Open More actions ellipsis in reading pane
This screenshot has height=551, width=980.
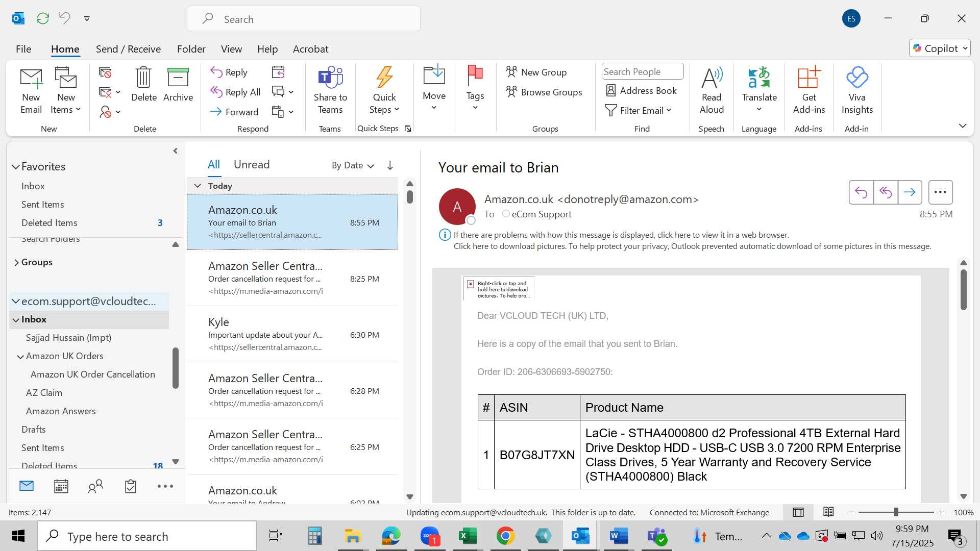[x=940, y=192]
